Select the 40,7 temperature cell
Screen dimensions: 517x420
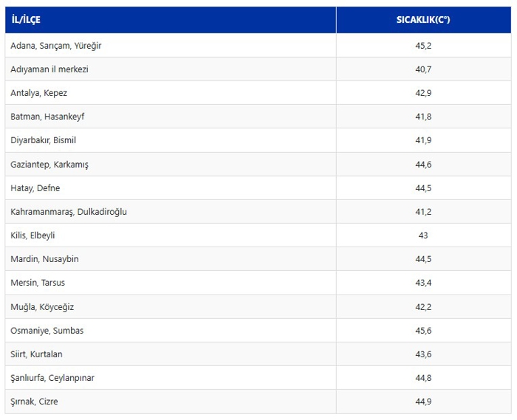coord(422,69)
